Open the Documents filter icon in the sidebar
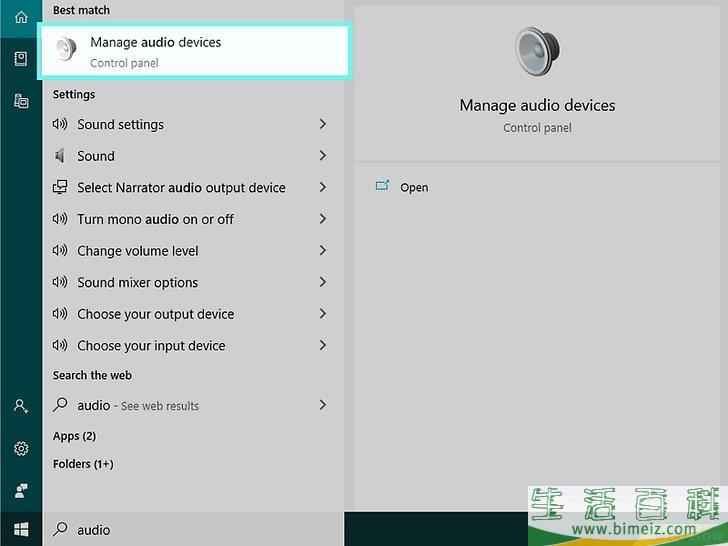The width and height of the screenshot is (728, 546). click(20, 59)
